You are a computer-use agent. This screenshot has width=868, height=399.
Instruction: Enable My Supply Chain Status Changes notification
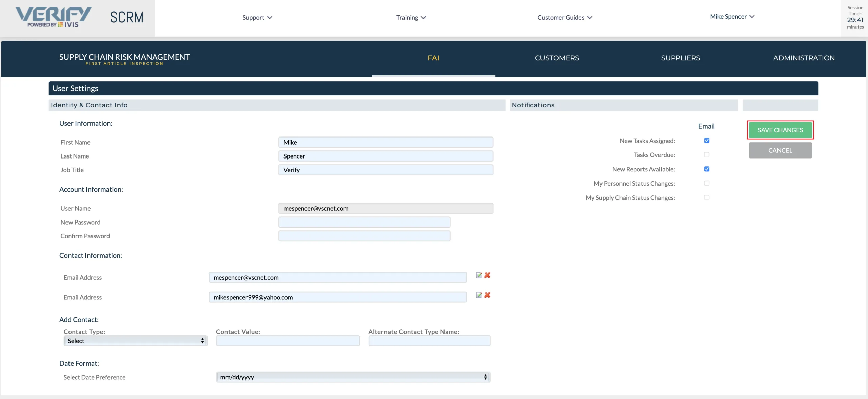coord(707,197)
